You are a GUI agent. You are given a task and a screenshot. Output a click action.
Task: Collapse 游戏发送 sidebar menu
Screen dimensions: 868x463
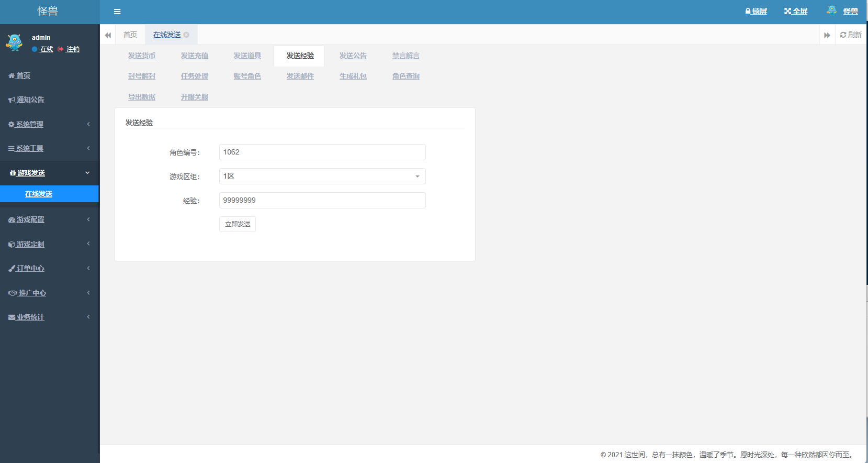click(x=49, y=173)
